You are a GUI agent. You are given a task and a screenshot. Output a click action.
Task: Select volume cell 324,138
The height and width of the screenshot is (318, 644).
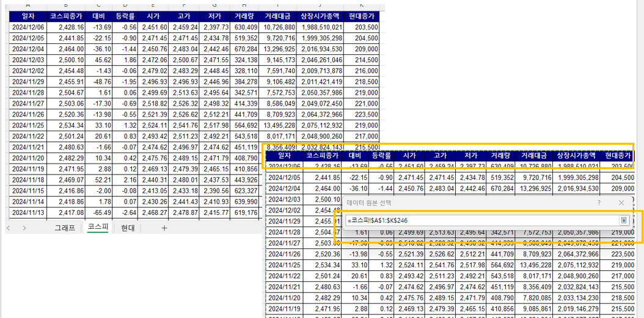[x=244, y=60]
